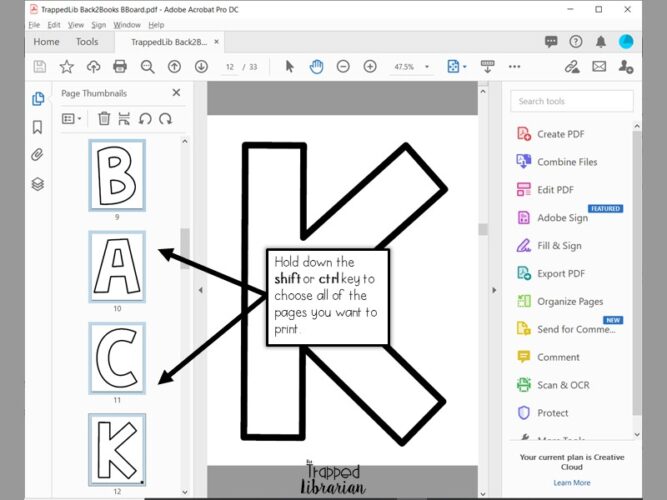Open Find text magnifier icon
The width and height of the screenshot is (667, 500).
147,67
